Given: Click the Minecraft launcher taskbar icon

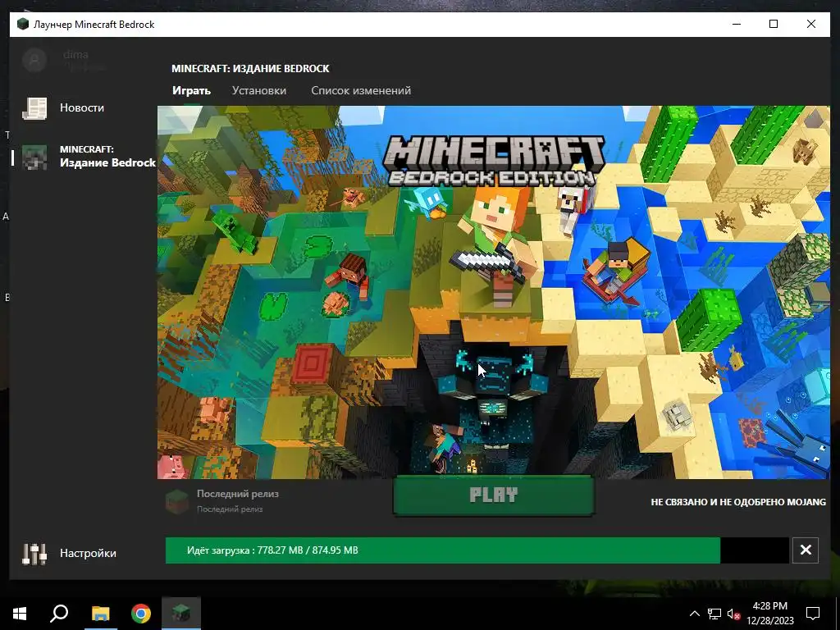Looking at the screenshot, I should (x=181, y=614).
